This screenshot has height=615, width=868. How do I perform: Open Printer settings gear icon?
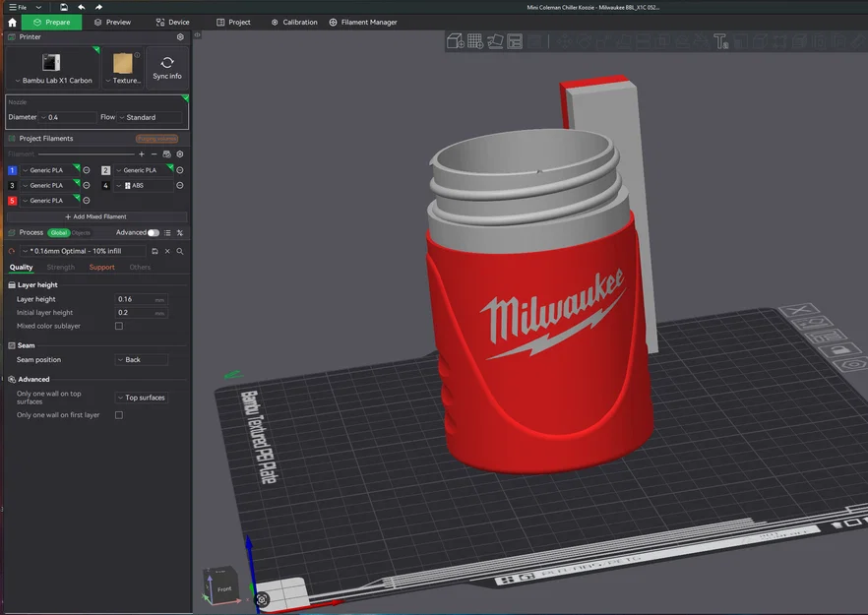pos(180,36)
